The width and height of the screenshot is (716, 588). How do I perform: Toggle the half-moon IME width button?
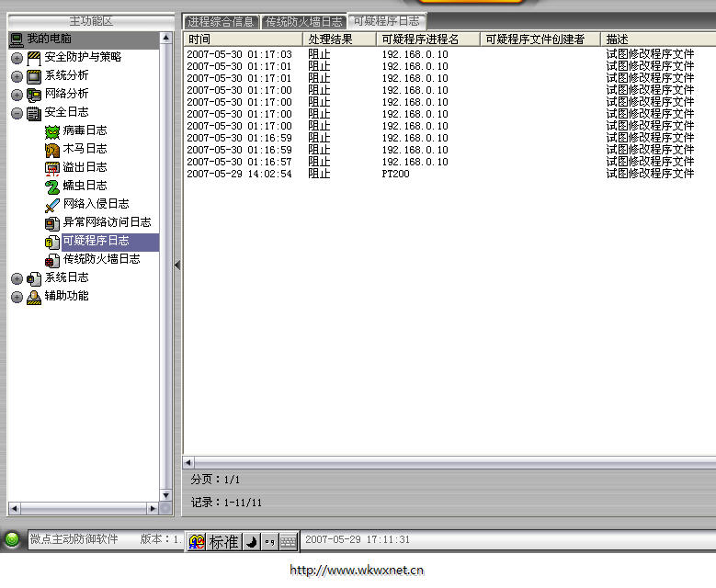click(x=251, y=542)
